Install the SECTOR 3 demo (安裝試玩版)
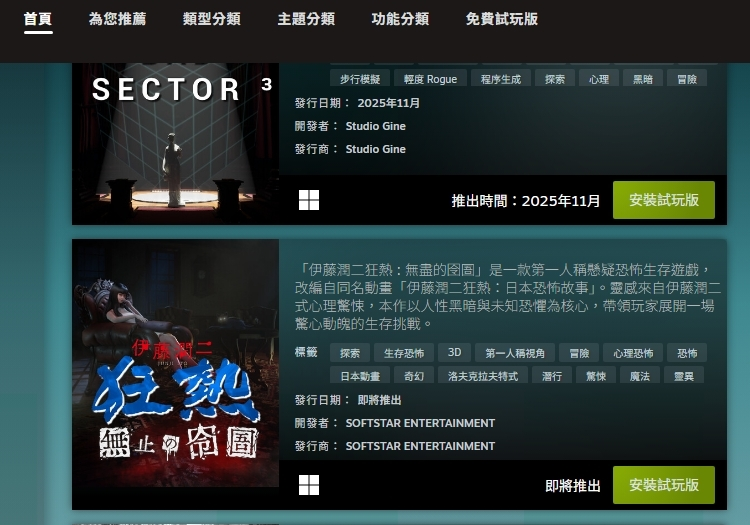 [664, 200]
